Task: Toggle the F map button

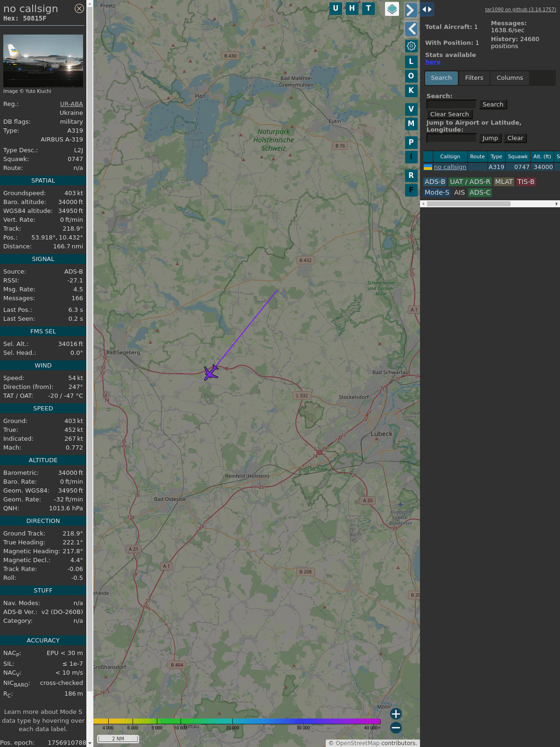Action: point(411,190)
